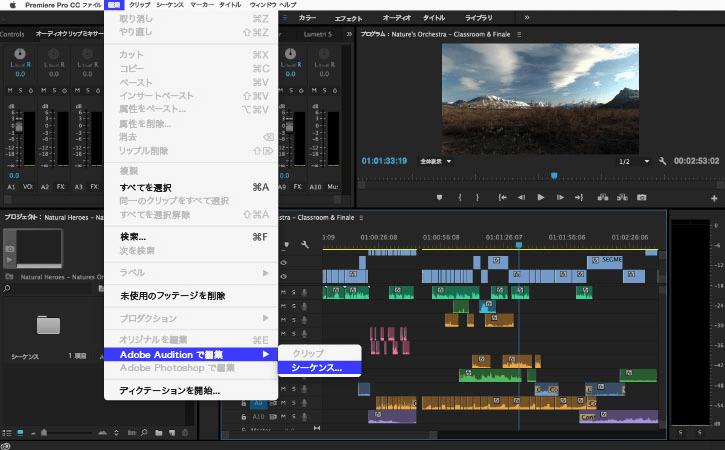
Task: Click the Program monitor playhead marker
Action: [554, 176]
